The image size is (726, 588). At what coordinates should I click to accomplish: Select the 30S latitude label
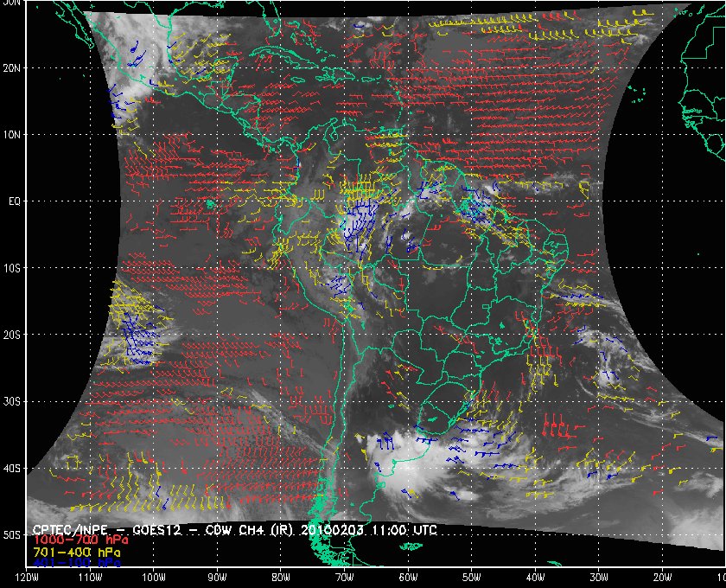pyautogui.click(x=11, y=402)
